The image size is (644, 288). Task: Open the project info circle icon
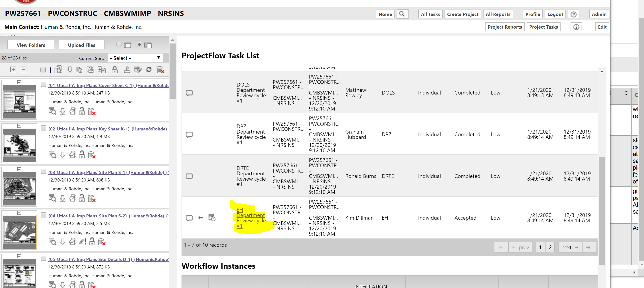tap(576, 27)
